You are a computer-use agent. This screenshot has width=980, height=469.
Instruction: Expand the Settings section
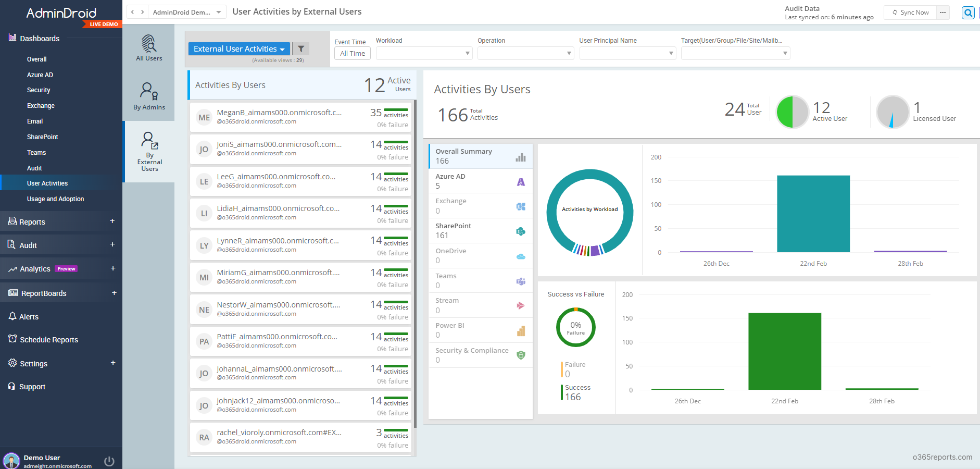113,363
